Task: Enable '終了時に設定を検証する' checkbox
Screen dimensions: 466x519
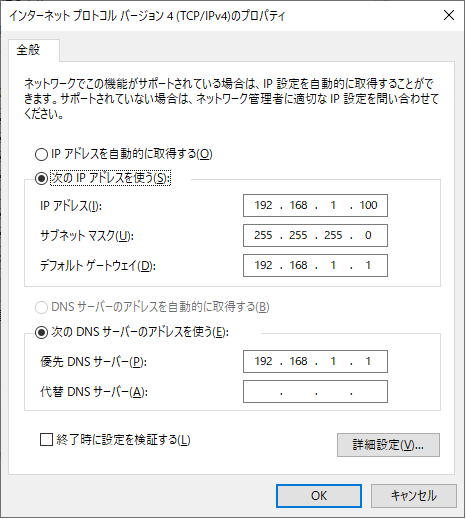Action: [46, 439]
